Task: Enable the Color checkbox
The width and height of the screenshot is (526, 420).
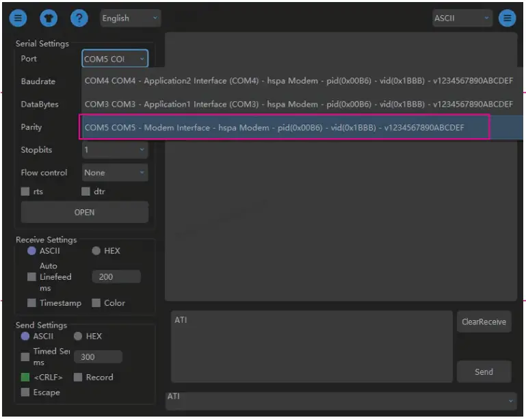Action: click(x=96, y=303)
